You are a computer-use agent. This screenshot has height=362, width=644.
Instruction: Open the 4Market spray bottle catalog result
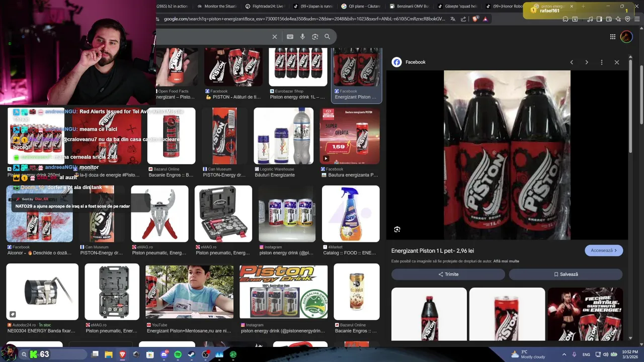pyautogui.click(x=351, y=220)
